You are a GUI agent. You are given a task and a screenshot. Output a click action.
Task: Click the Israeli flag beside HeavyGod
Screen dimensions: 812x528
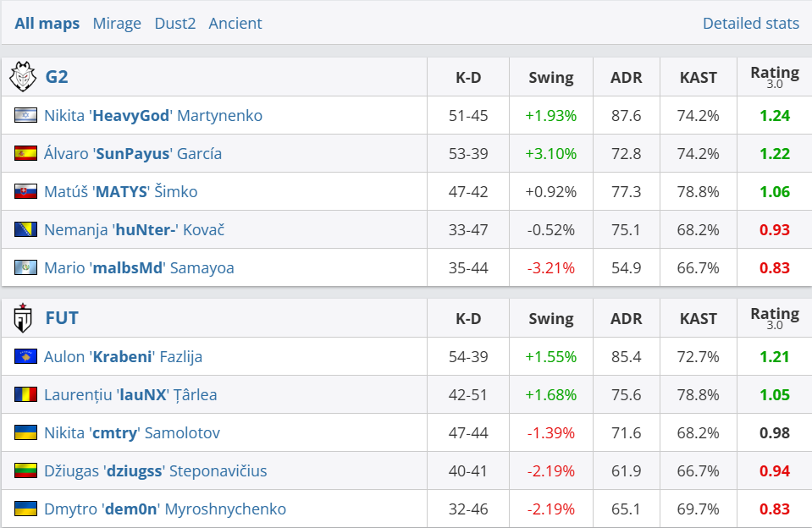click(25, 115)
